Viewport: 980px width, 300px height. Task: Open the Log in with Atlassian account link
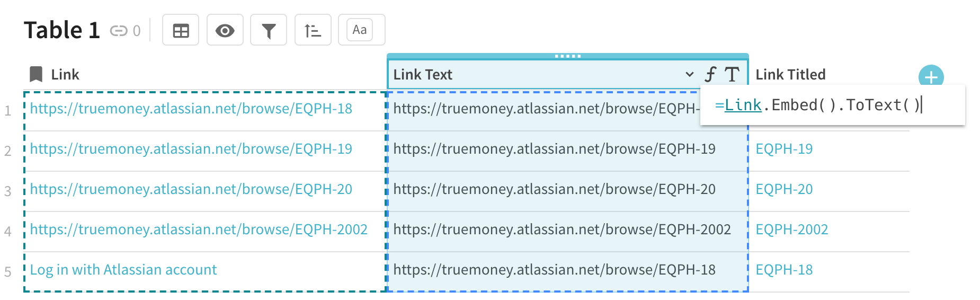123,270
